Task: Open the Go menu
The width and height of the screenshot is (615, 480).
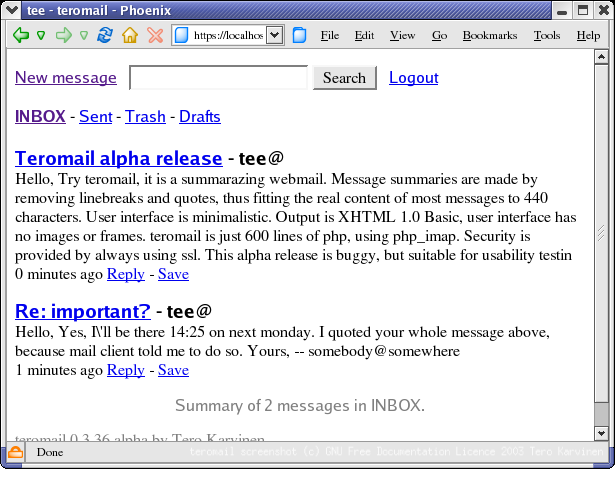Action: tap(439, 36)
